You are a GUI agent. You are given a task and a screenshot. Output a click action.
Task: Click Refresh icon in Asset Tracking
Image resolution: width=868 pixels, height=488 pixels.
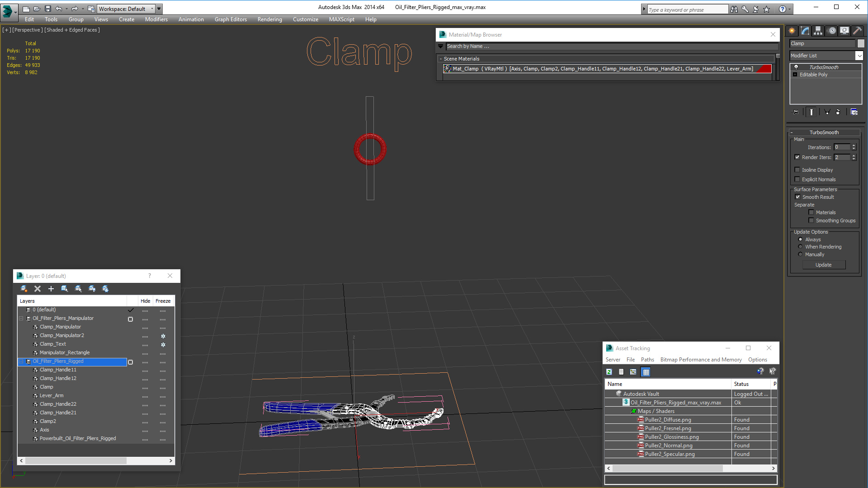click(609, 372)
